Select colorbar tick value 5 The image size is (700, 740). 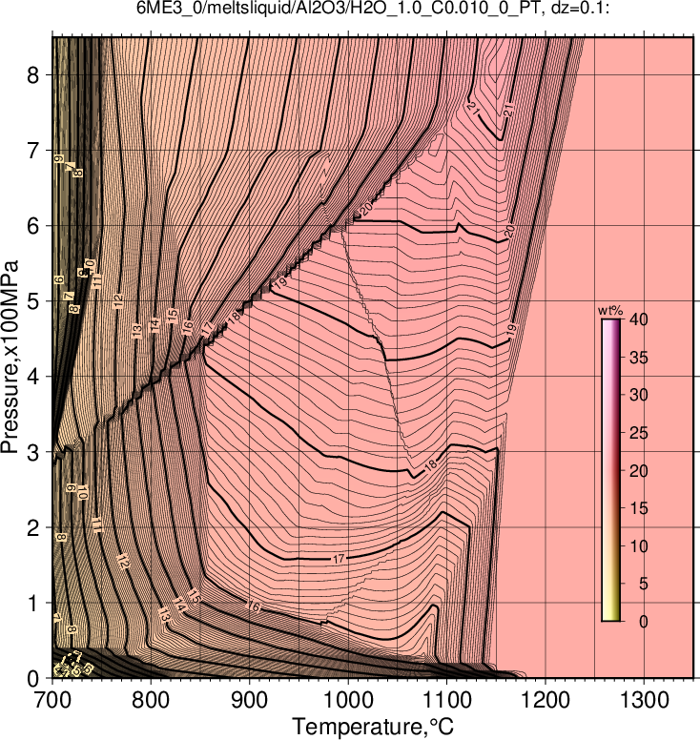[x=643, y=584]
